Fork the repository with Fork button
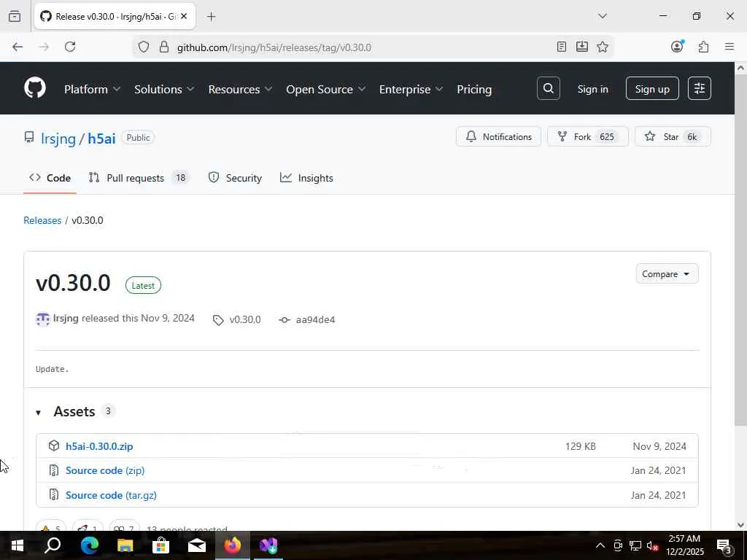This screenshot has height=560, width=747. click(587, 136)
